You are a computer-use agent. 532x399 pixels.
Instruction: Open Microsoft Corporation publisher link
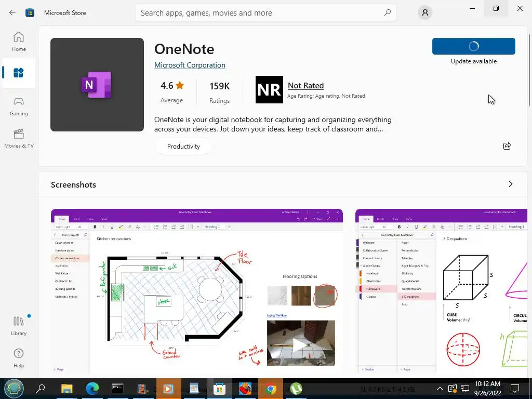coord(190,65)
